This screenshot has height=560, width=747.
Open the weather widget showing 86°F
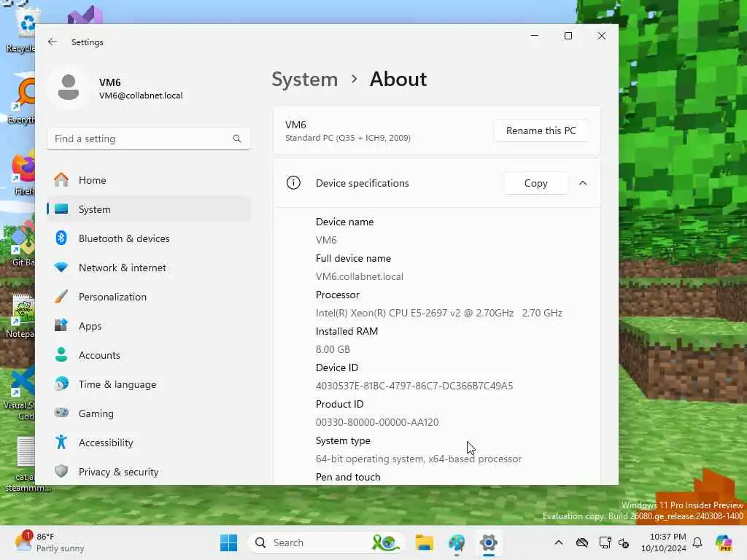(49, 542)
